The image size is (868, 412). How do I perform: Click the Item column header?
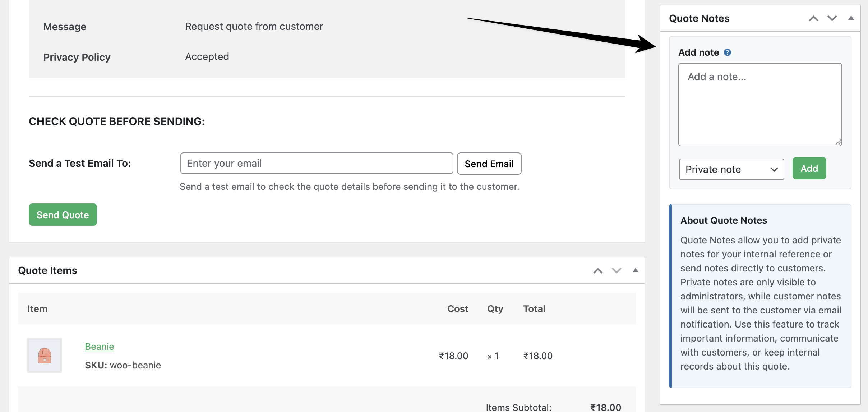click(x=37, y=308)
